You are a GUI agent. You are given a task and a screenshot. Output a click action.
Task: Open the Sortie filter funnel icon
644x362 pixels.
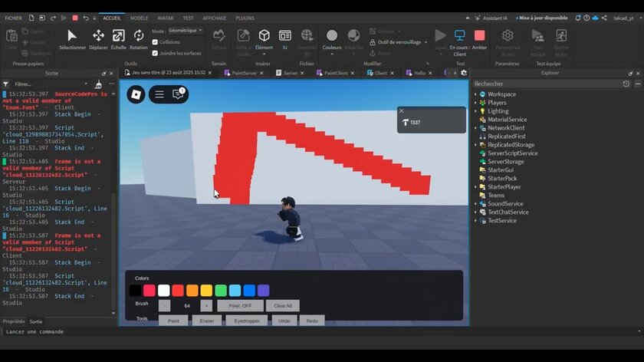(x=6, y=84)
